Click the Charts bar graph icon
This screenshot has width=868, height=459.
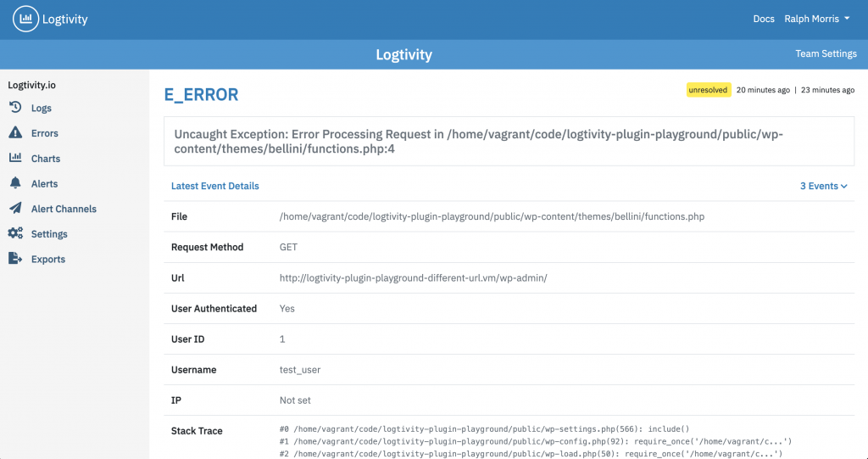point(15,158)
